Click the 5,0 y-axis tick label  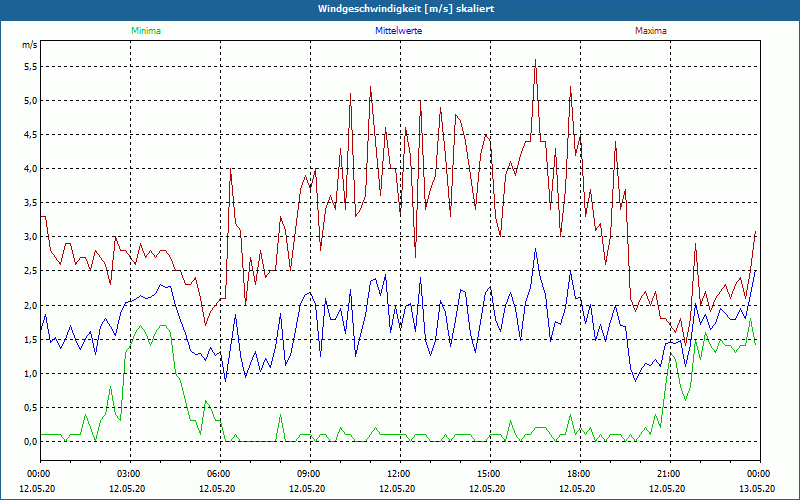pos(30,101)
